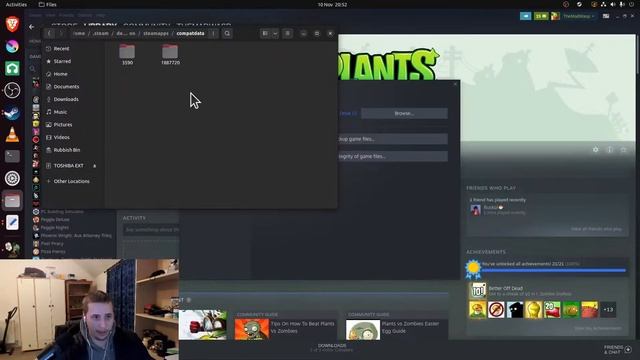Verify integrity of game files button
This screenshot has height=360, width=640.
tap(393, 156)
